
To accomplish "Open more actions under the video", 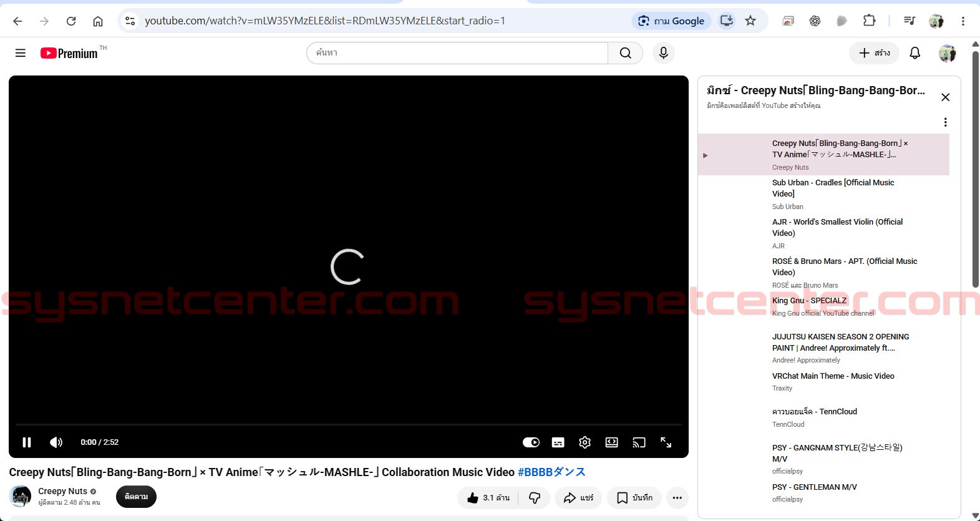I will 677,498.
